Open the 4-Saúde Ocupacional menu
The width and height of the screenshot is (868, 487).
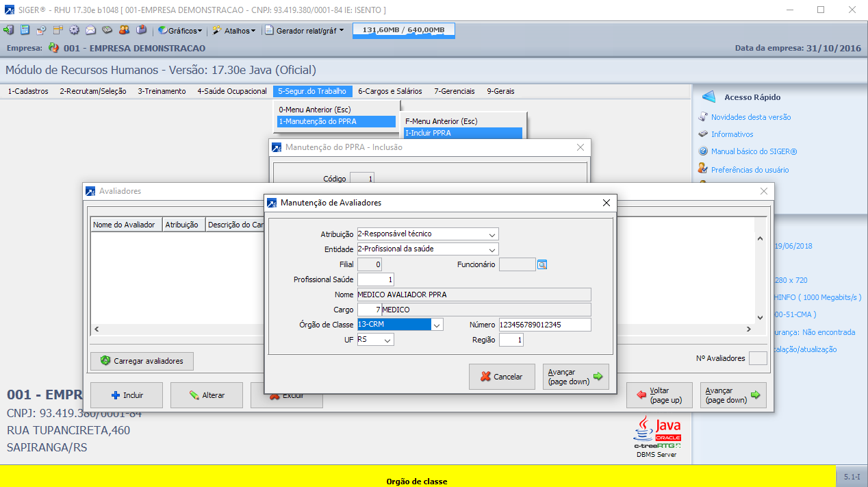[232, 91]
